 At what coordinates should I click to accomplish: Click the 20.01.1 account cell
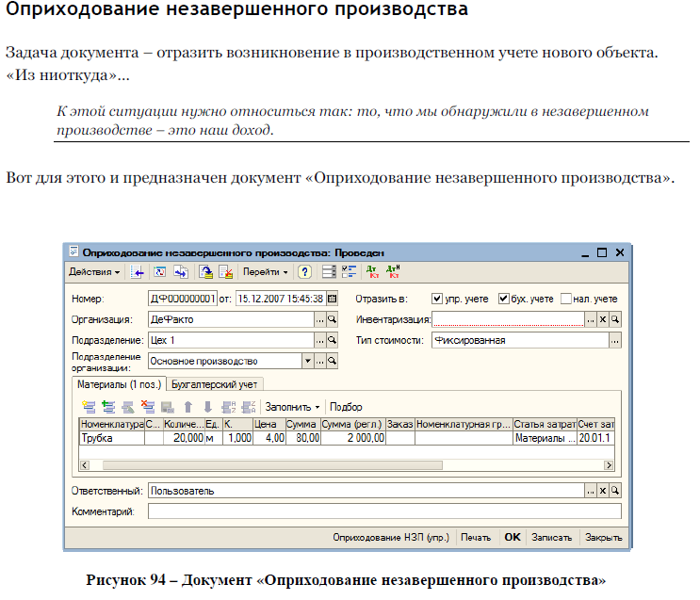[595, 438]
